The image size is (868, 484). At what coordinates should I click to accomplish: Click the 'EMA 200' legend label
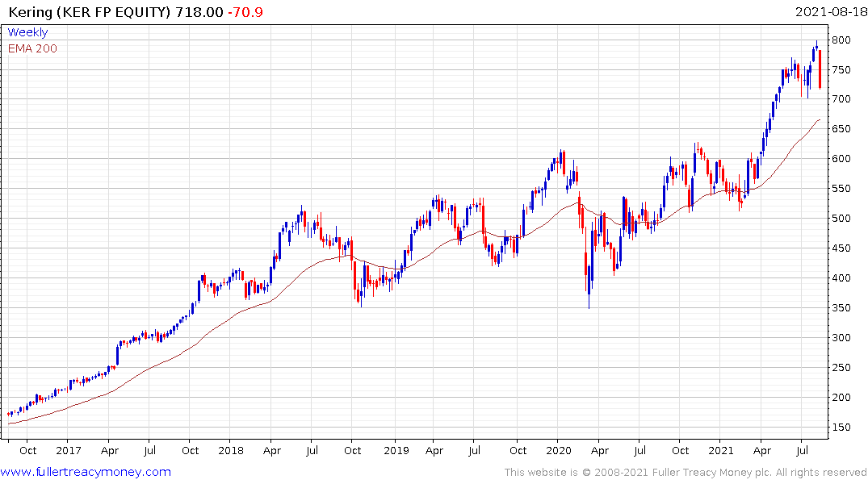pos(32,48)
